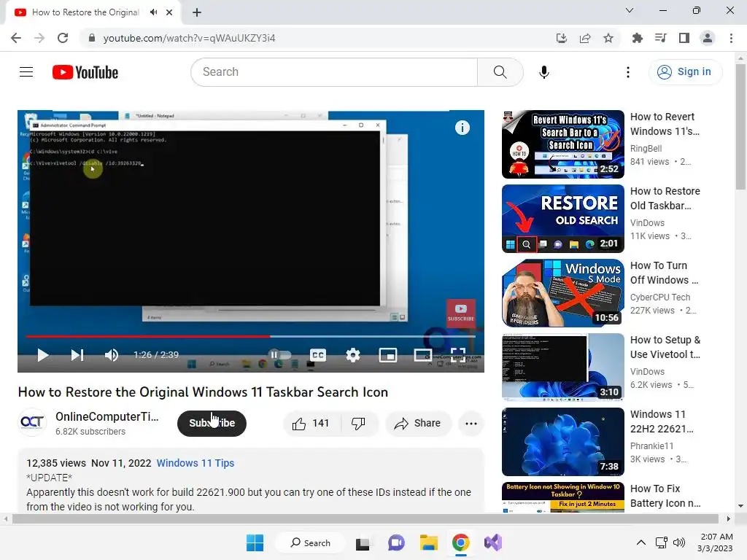
Task: Open File Explorer from the taskbar
Action: (428, 542)
